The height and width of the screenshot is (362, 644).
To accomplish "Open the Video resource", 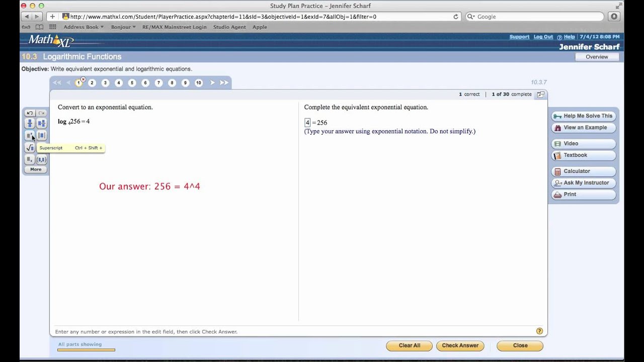I will 584,144.
